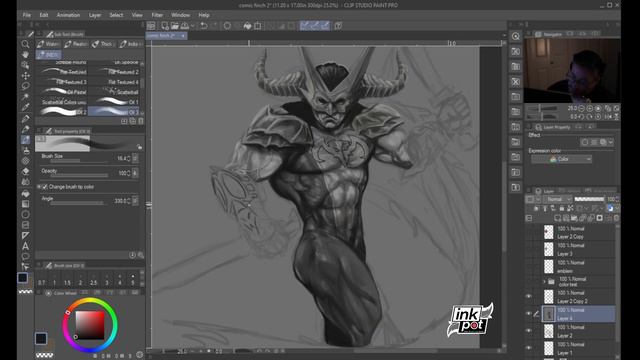This screenshot has height=360, width=640.
Task: Click the Clear circle icon in command bar
Action: [227, 26]
